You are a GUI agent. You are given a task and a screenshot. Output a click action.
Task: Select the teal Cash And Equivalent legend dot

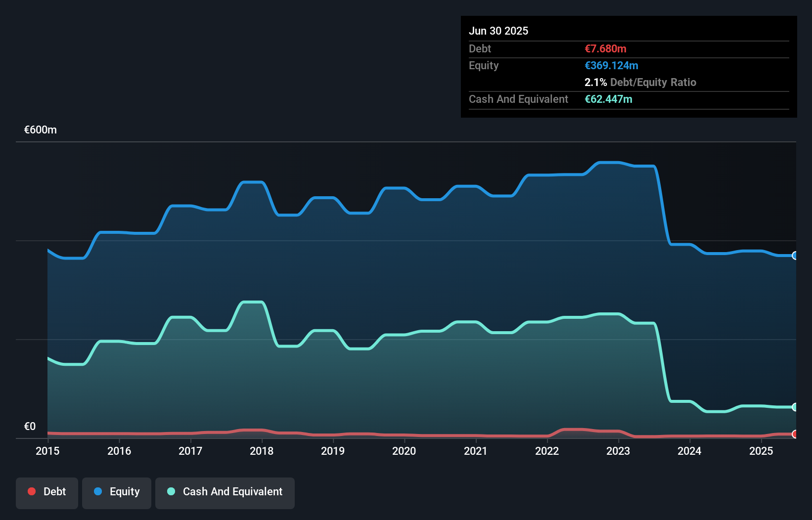pyautogui.click(x=171, y=491)
